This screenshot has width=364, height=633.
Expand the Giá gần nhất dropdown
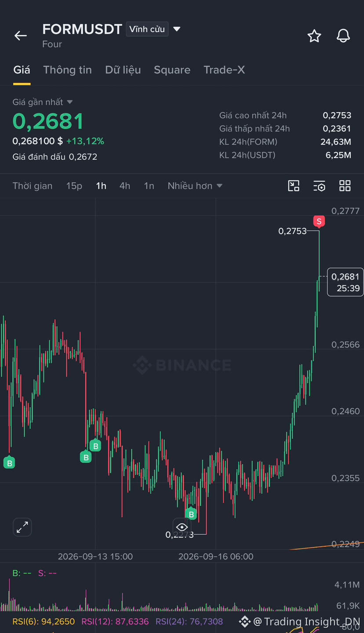(x=43, y=102)
